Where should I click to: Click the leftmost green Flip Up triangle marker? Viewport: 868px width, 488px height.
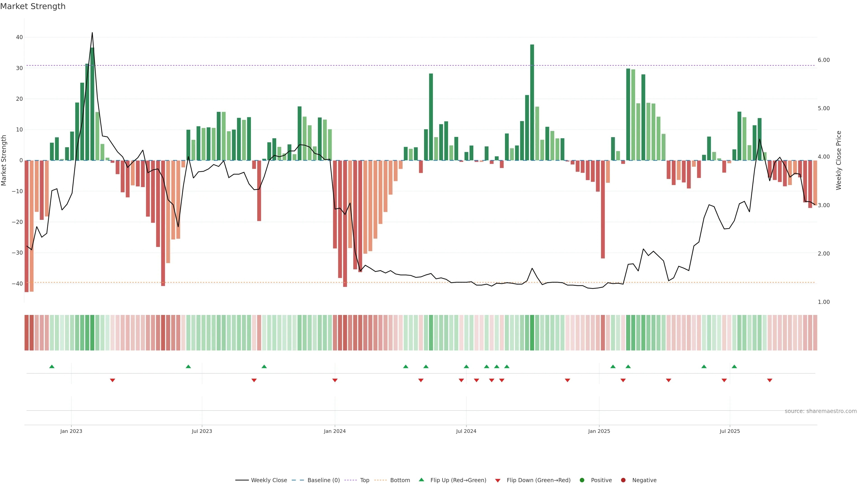(x=52, y=366)
